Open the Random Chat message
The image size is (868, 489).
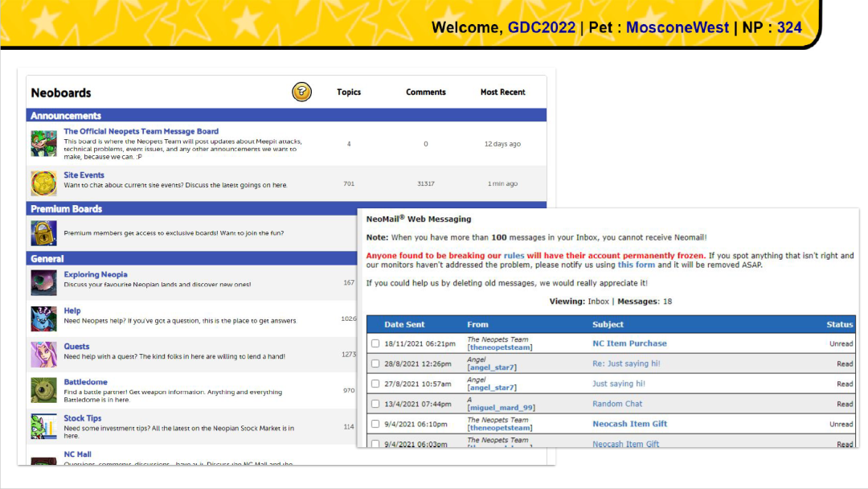(617, 404)
